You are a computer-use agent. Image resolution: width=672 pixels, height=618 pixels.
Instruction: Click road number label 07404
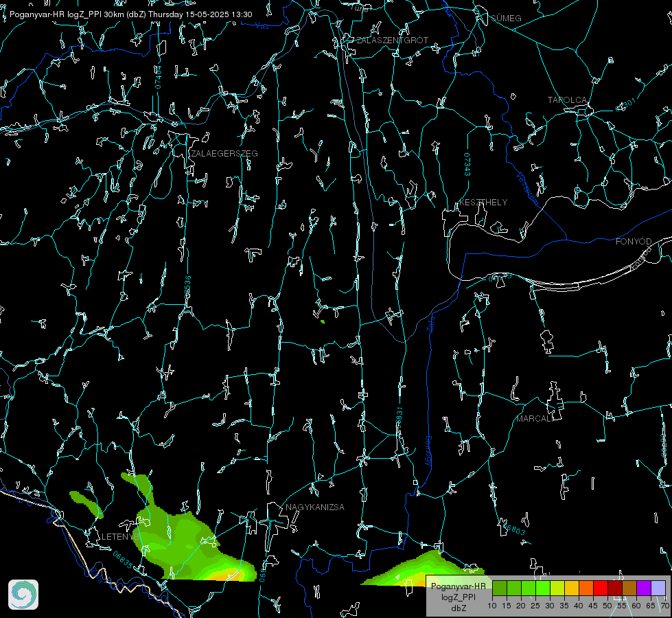(x=158, y=78)
